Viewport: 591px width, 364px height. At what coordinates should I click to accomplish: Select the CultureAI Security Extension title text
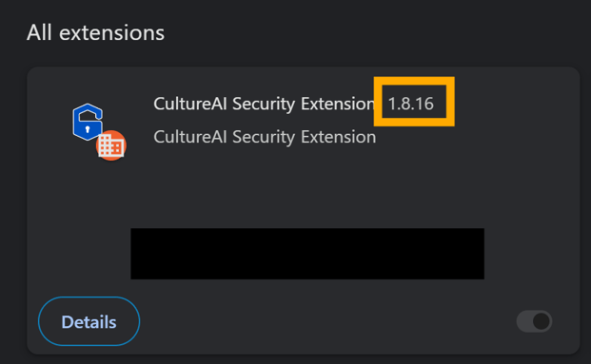(x=265, y=104)
